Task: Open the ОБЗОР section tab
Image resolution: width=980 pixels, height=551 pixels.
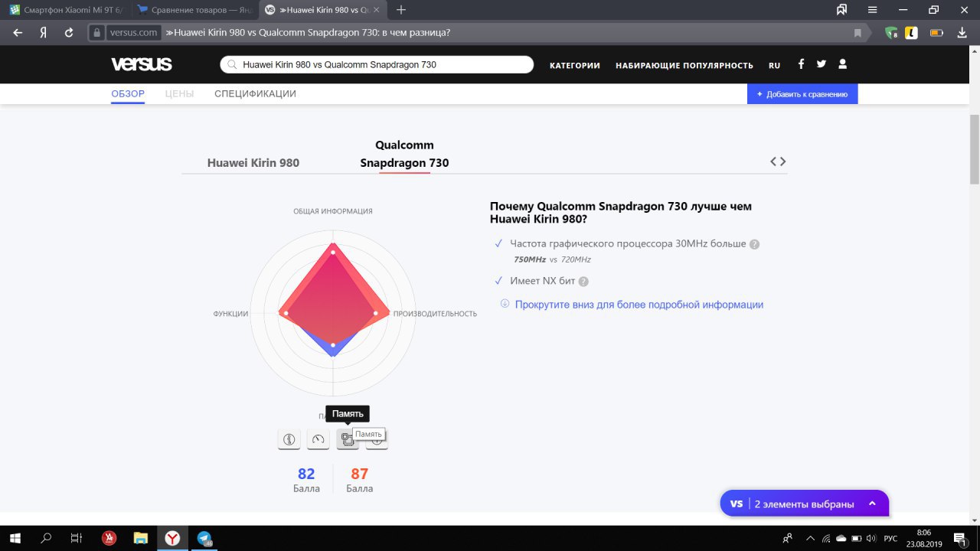Action: [x=128, y=94]
